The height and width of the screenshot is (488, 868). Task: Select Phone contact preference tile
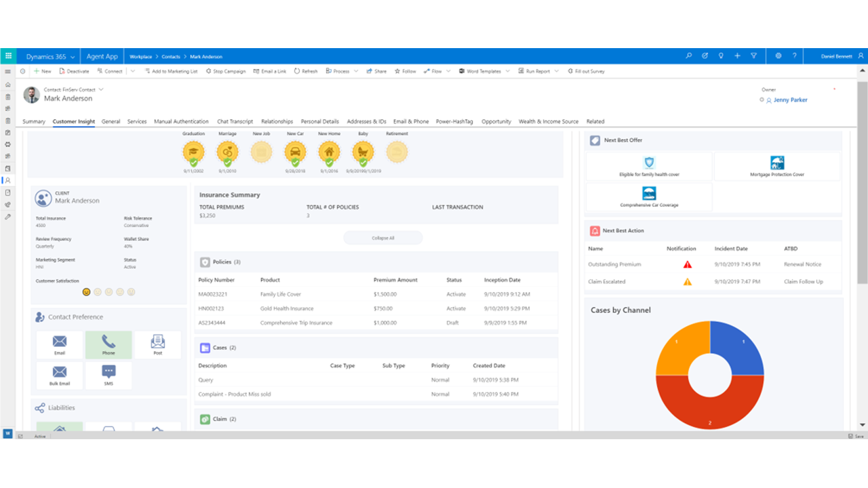[108, 345]
